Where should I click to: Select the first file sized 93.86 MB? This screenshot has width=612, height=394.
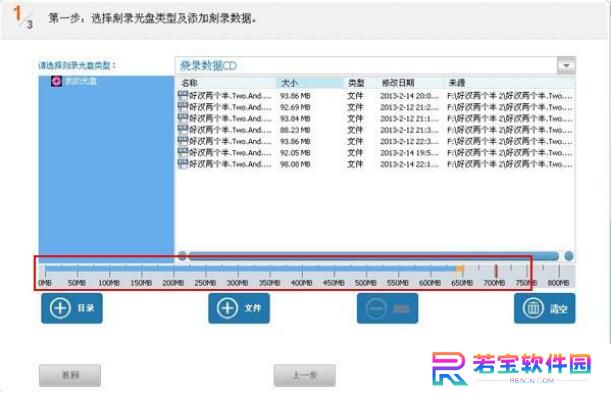click(375, 96)
